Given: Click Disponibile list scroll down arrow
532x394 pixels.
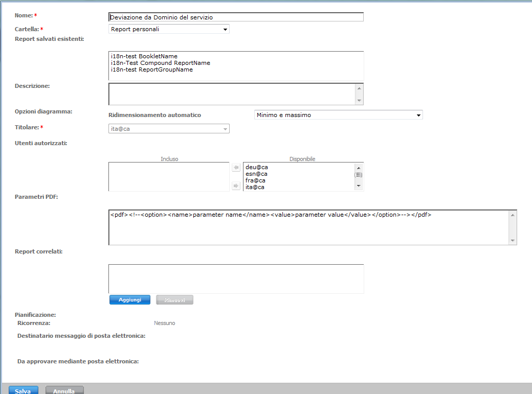Looking at the screenshot, I should pos(359,186).
